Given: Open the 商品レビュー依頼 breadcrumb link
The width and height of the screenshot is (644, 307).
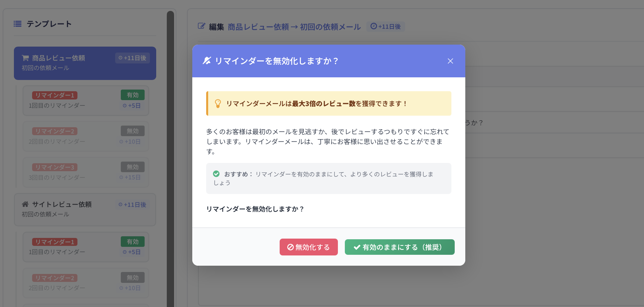Looking at the screenshot, I should point(258,27).
